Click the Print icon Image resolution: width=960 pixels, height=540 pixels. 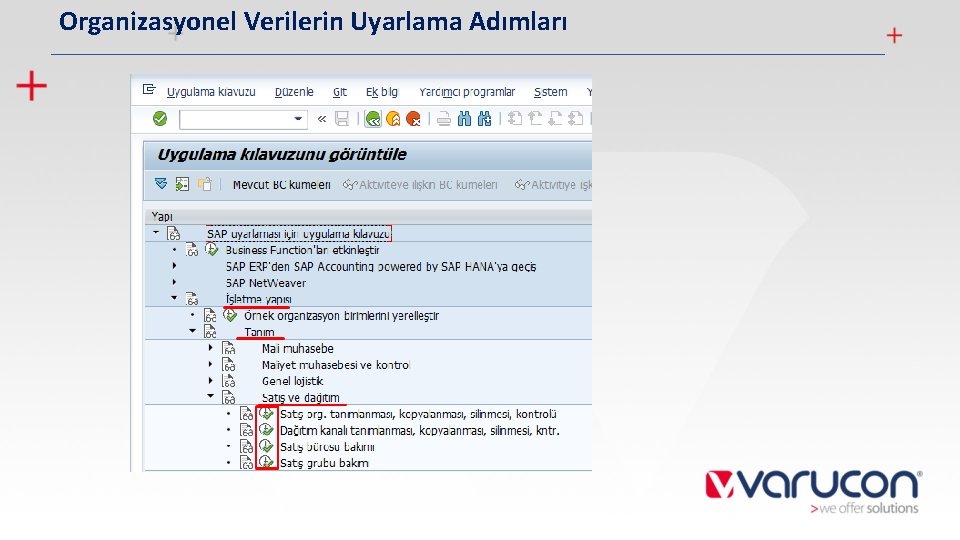(x=444, y=119)
